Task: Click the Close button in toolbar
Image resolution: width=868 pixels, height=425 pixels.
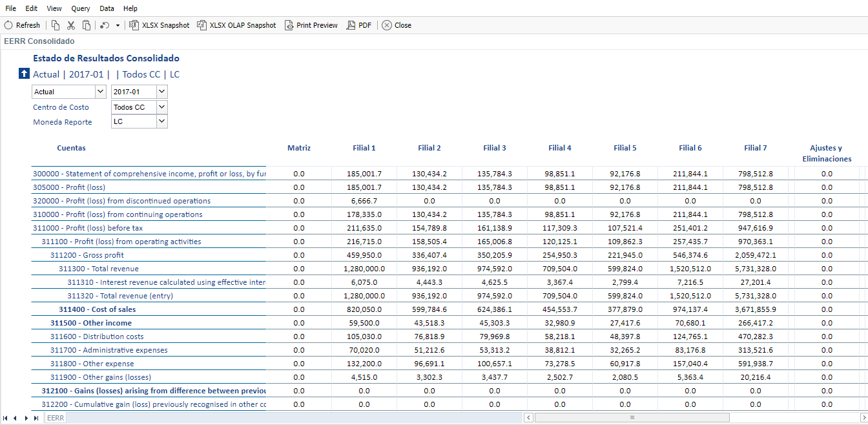Action: pos(397,25)
